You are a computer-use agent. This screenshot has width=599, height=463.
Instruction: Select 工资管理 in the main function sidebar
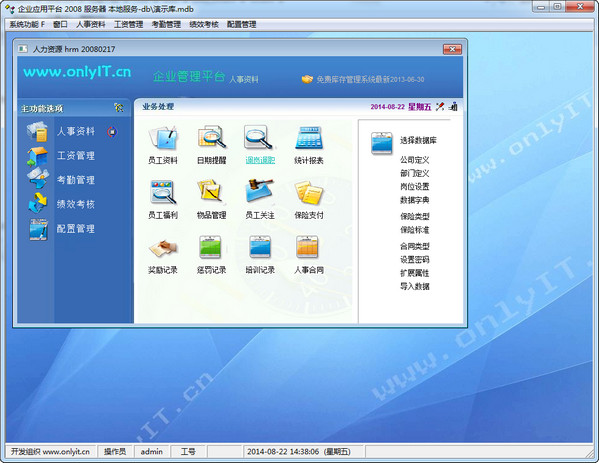pos(76,156)
